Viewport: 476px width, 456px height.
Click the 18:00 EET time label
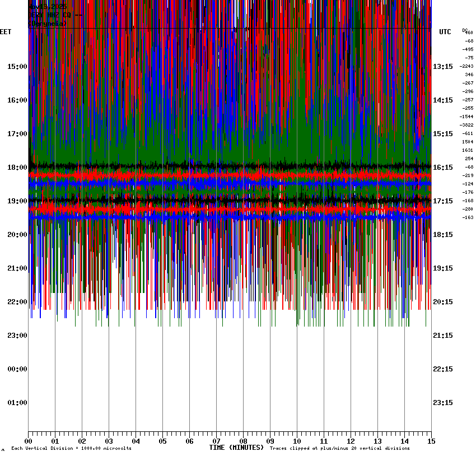[17, 167]
